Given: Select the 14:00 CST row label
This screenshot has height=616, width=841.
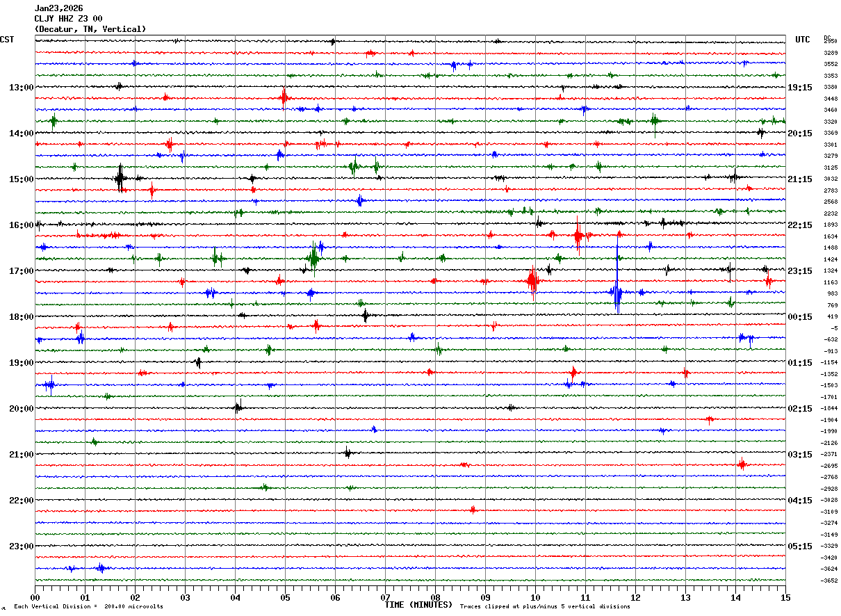Looking at the screenshot, I should coord(21,133).
